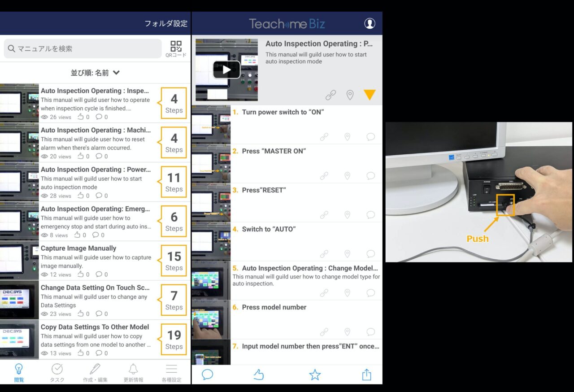Viewport: 574px width, 392px height.
Task: Tap the thumbnail of "Change Data Setting On Touch Screen"
Action: tap(19, 300)
